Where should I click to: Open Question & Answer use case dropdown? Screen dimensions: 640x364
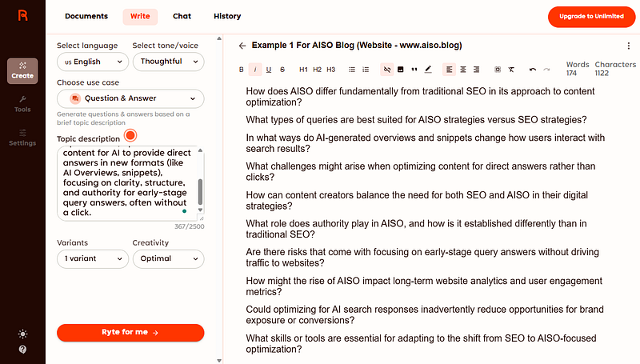point(130,98)
